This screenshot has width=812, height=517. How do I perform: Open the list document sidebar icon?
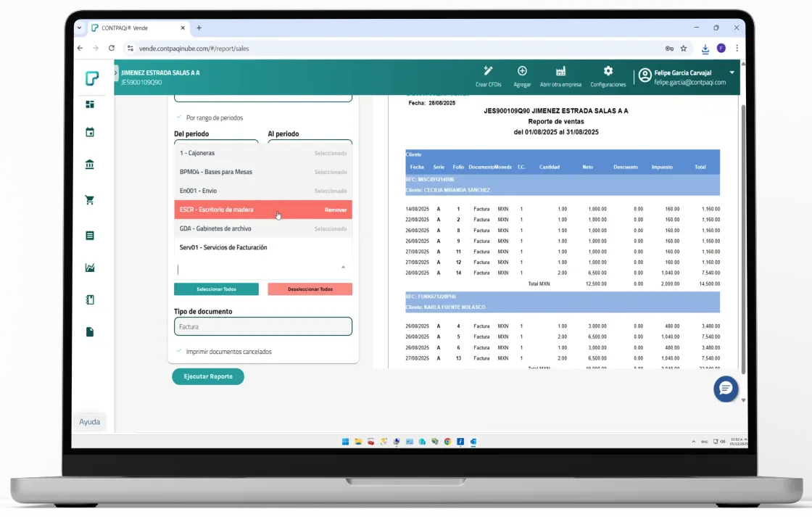coord(90,236)
